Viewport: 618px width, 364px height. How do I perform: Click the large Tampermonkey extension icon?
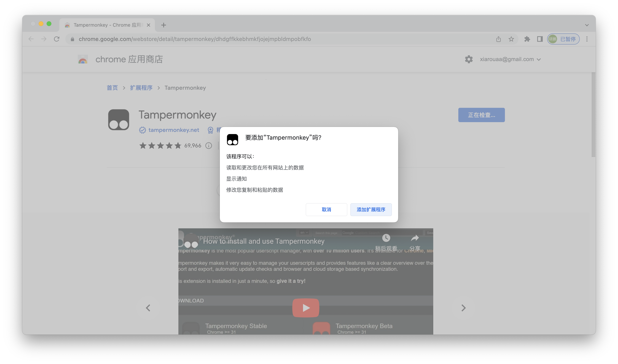tap(119, 120)
